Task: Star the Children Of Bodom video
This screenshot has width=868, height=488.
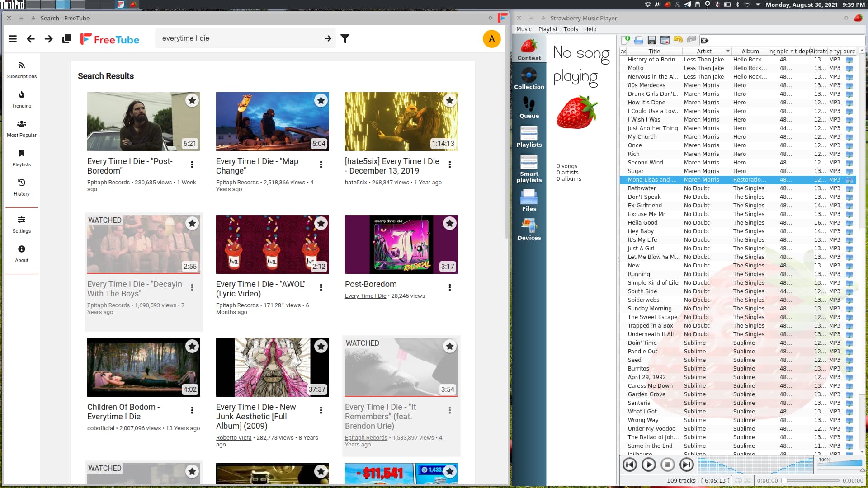Action: point(192,346)
